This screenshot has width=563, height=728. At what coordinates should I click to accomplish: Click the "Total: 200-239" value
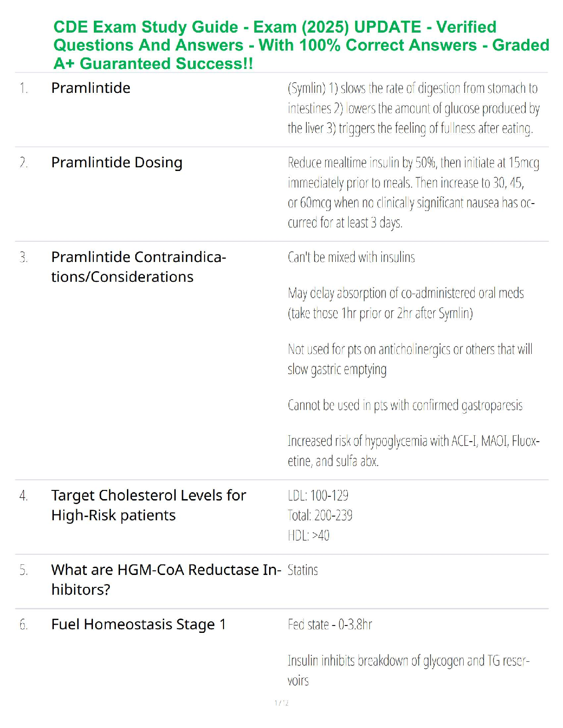(320, 515)
